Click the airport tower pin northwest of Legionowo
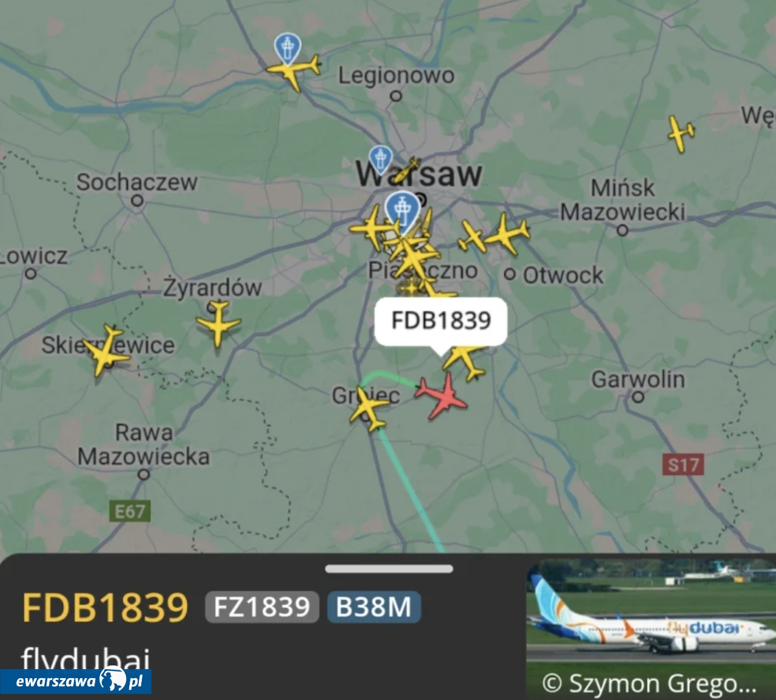This screenshot has height=700, width=776. (287, 49)
